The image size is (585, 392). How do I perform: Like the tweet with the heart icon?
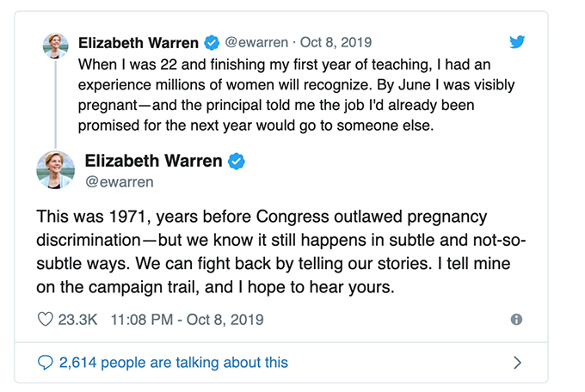click(x=46, y=319)
